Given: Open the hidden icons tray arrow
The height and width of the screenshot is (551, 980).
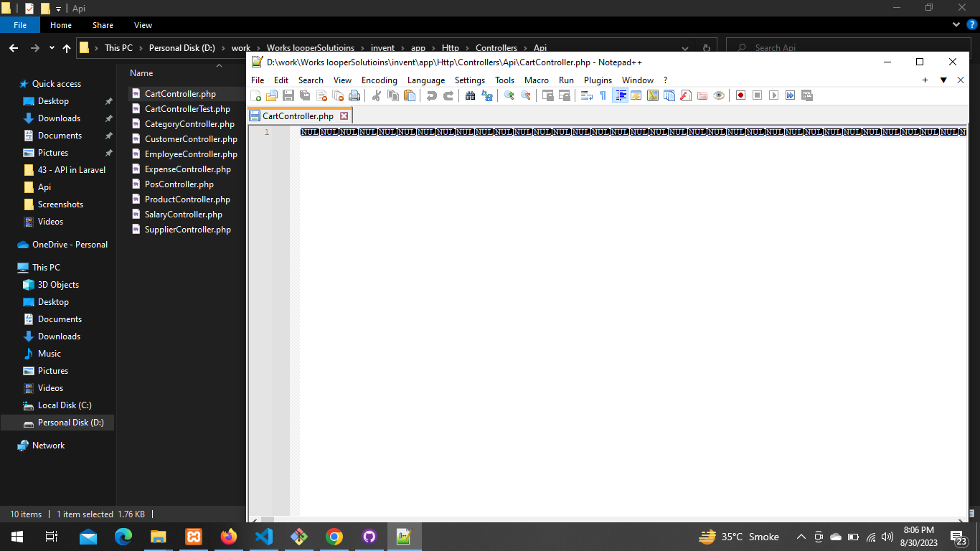Looking at the screenshot, I should 801,537.
